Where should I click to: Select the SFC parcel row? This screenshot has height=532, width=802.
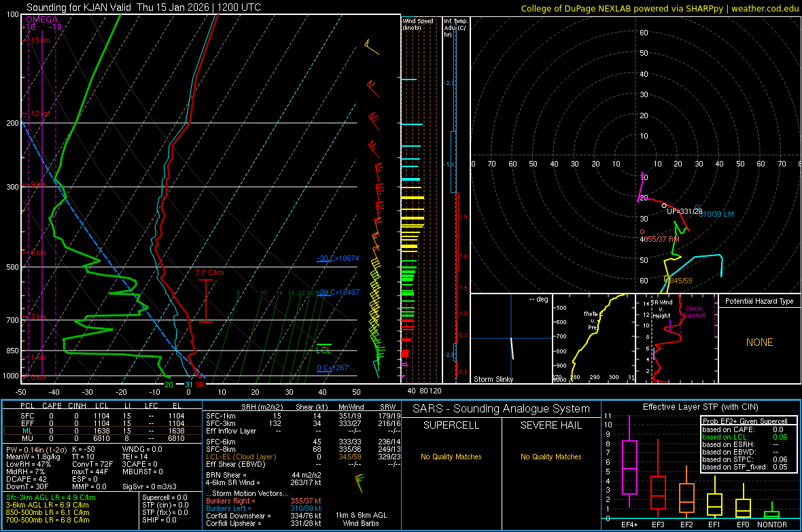(103, 416)
